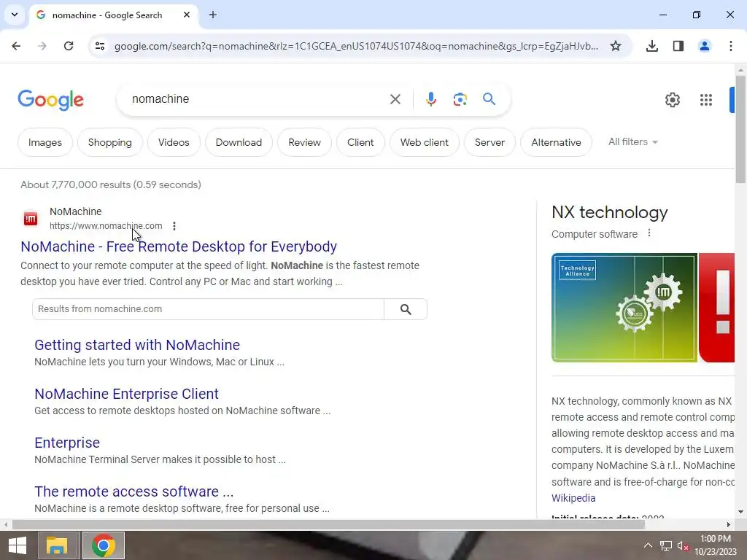
Task: Search within nomachine.com button
Action: [x=406, y=309]
